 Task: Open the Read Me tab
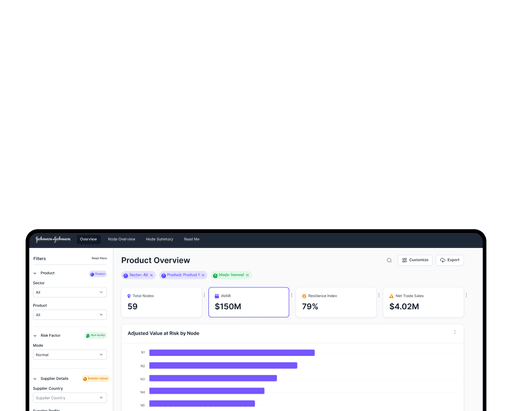click(x=191, y=239)
